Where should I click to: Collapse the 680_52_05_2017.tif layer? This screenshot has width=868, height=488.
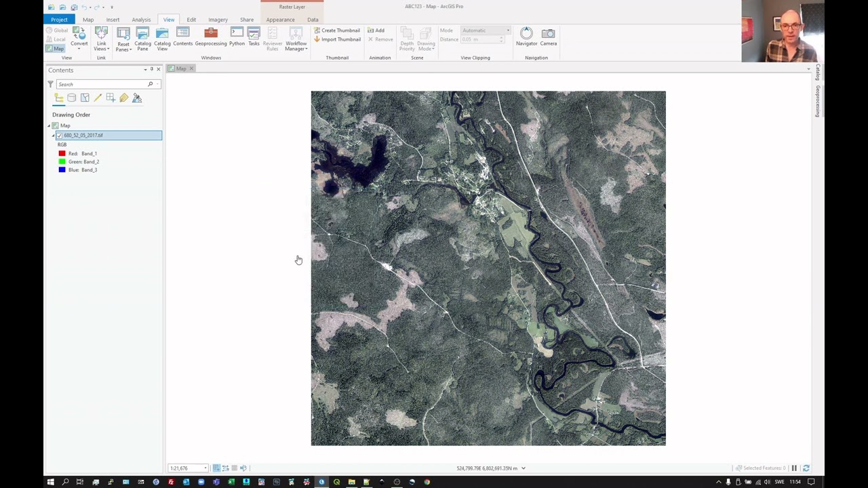(53, 136)
